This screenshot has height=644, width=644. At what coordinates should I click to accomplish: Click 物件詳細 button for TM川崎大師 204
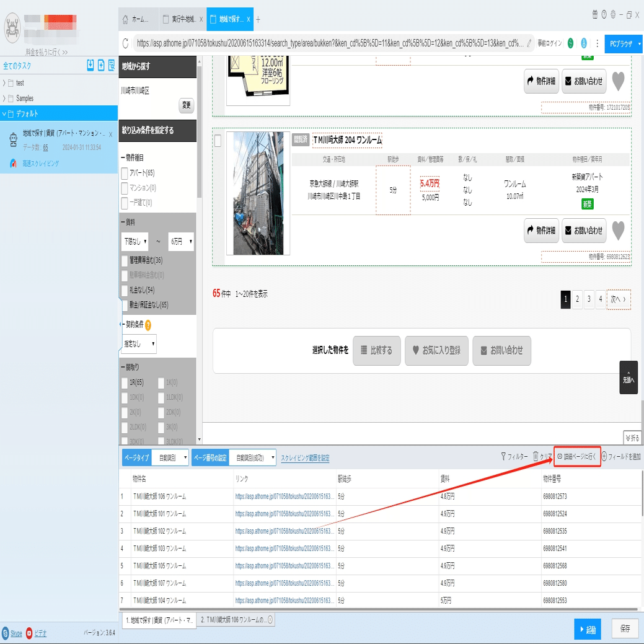[x=541, y=231]
